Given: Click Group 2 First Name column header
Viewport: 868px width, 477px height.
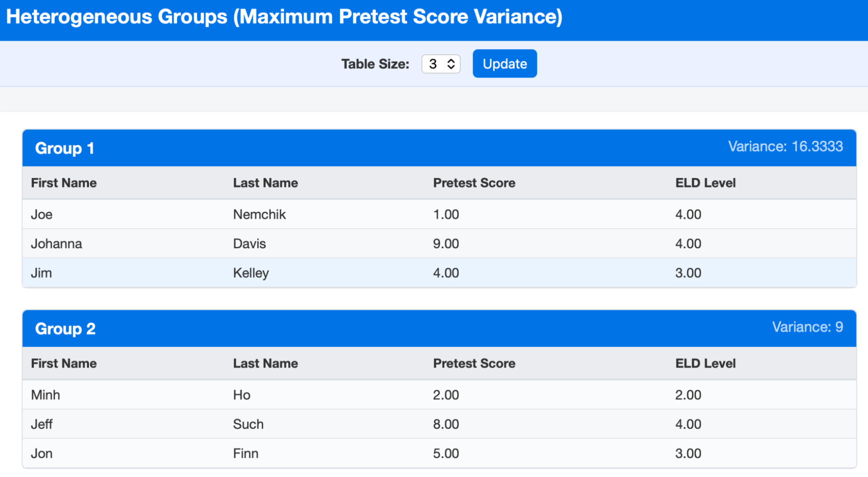Looking at the screenshot, I should coord(64,363).
